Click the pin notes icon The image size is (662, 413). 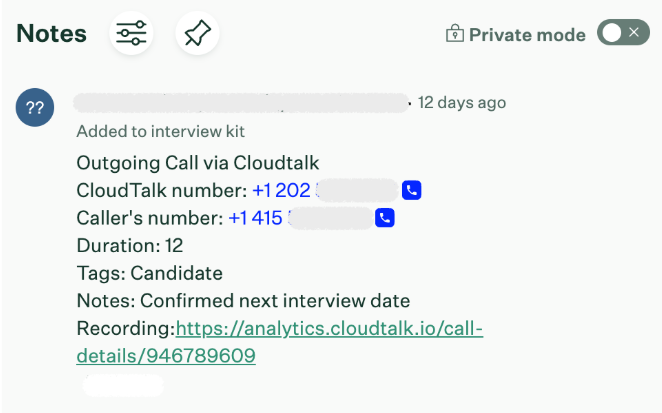coord(197,34)
